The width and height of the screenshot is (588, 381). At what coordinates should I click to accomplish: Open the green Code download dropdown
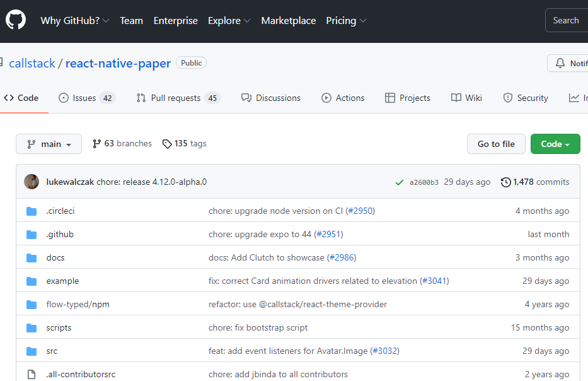(555, 144)
